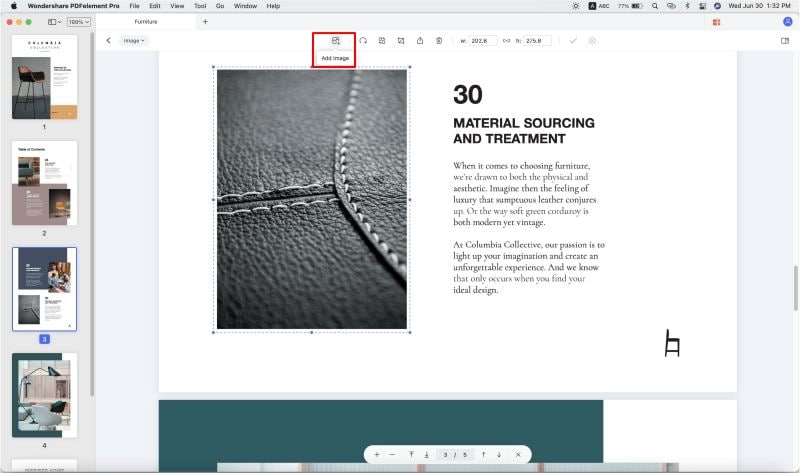Click the battery status indicator in menu bar
The image size is (800, 473).
(631, 6)
